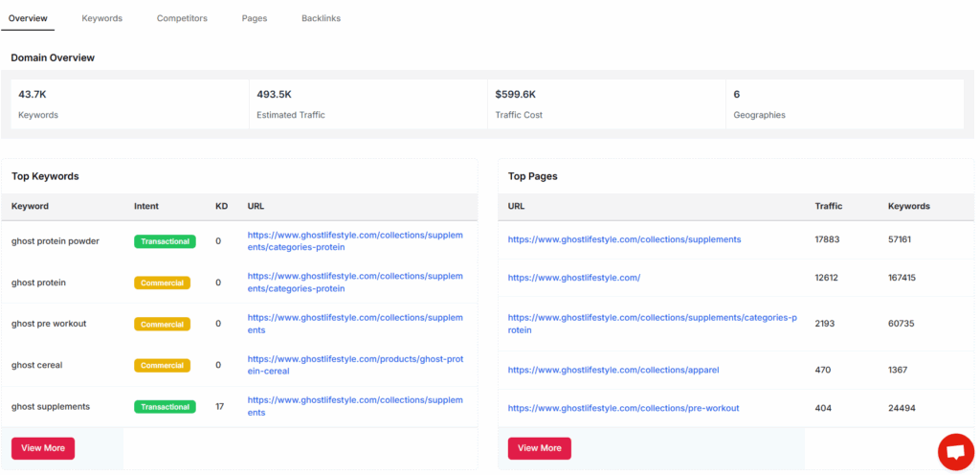Viewport: 980px width, 475px height.
Task: Open Top Pages collections/supplements link
Action: [624, 239]
